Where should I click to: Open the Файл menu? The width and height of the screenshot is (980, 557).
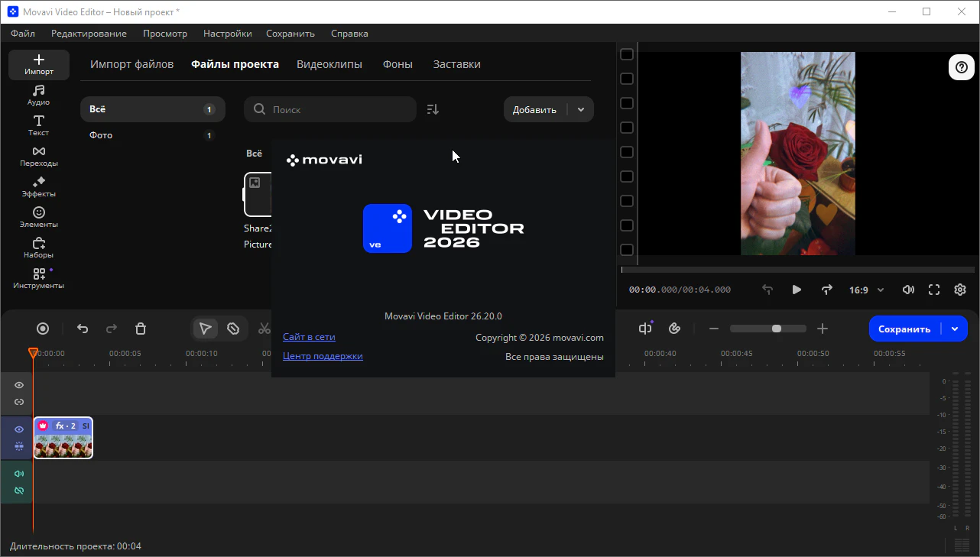(23, 34)
